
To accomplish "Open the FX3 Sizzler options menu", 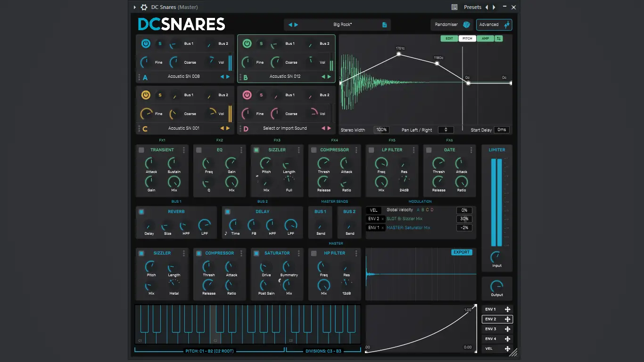I will [x=299, y=150].
